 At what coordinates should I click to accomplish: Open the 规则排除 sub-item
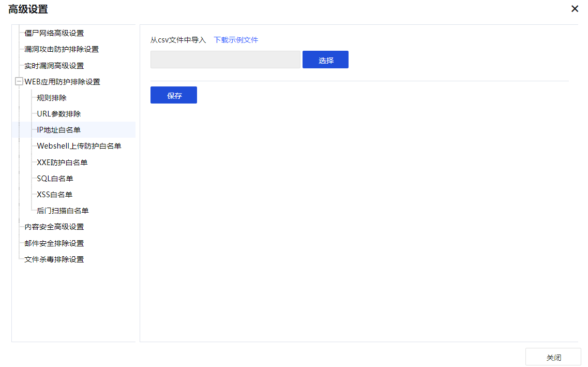tap(52, 98)
